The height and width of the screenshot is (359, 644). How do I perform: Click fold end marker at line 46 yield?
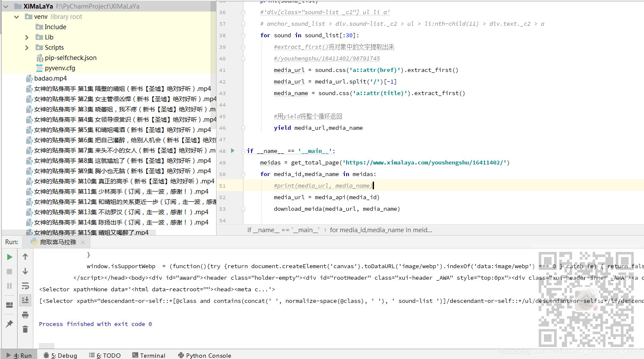[243, 128]
